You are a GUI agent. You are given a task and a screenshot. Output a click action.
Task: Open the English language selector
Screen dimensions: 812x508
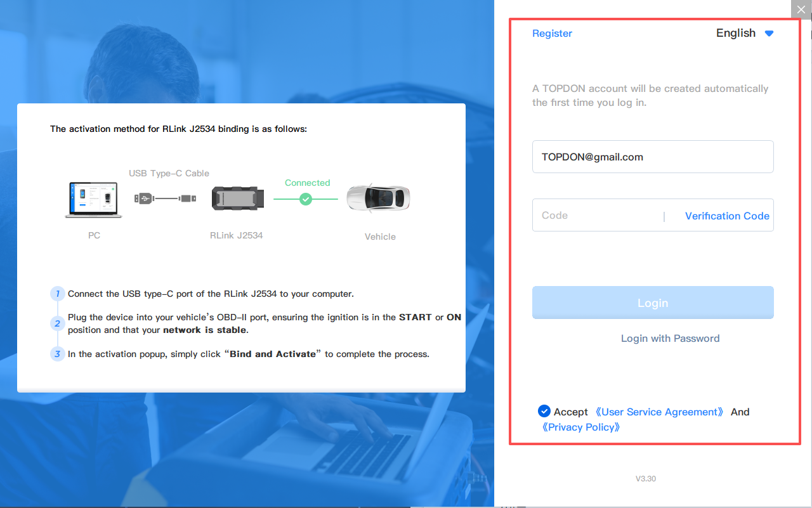pyautogui.click(x=736, y=34)
